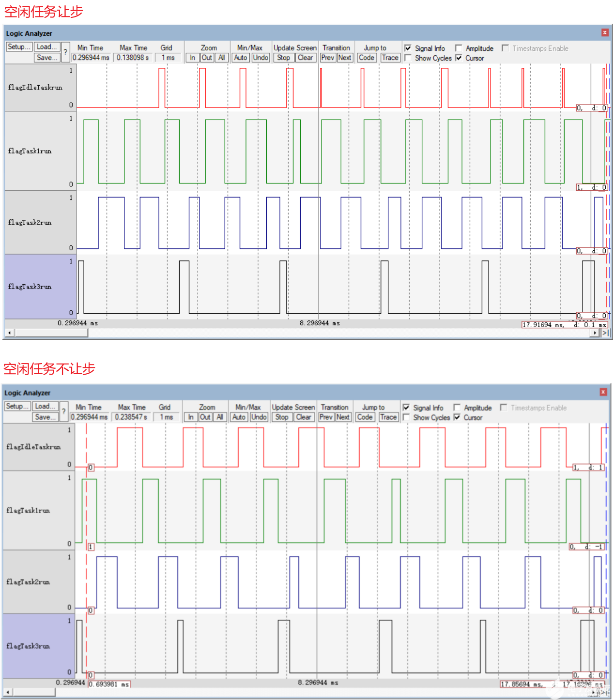Jump to Code in the 空闲任务不让步 analyzer
The width and height of the screenshot is (613, 700).
click(365, 417)
